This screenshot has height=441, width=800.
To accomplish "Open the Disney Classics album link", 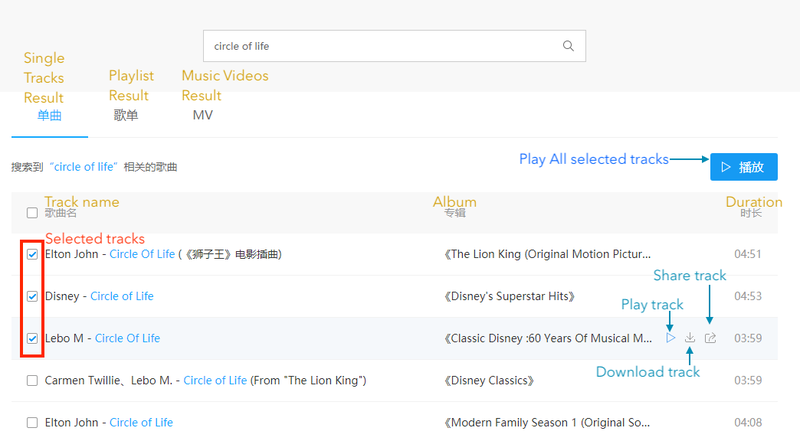I will pos(489,380).
